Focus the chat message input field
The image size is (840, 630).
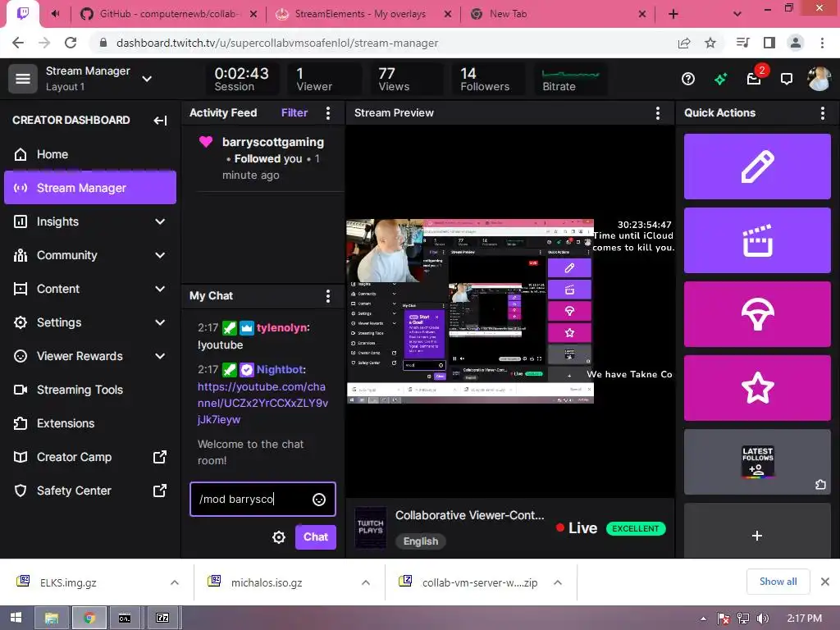click(262, 500)
